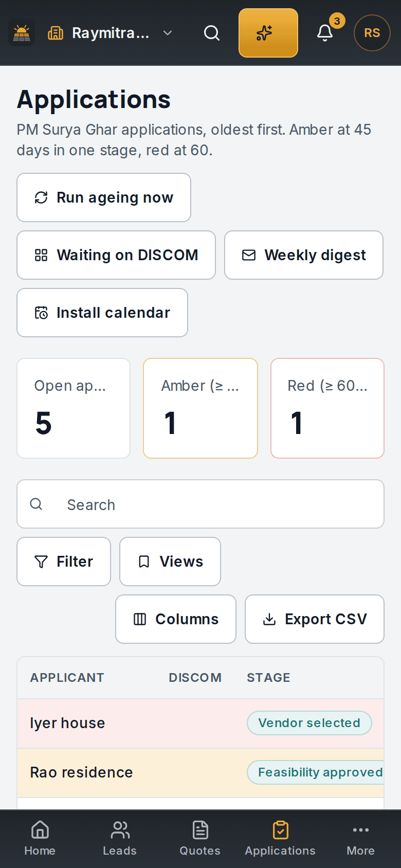The image size is (401, 868).
Task: Open the Iyer house row
Action: [200, 723]
